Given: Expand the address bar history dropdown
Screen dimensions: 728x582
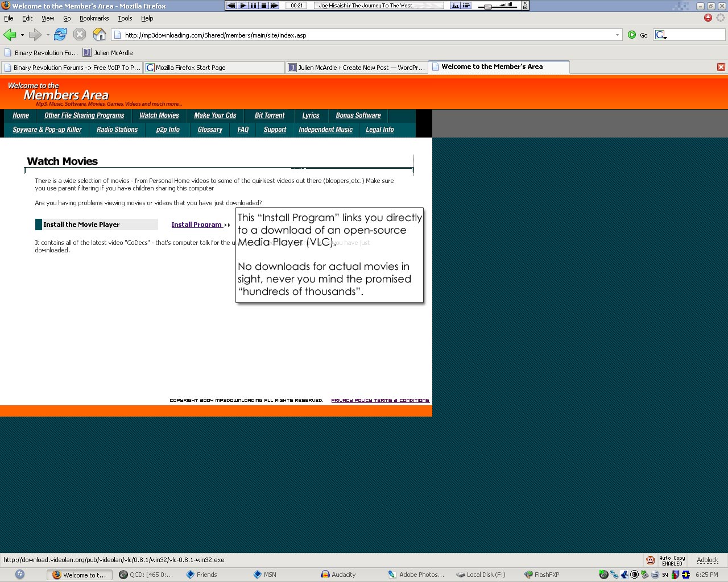Looking at the screenshot, I should pyautogui.click(x=617, y=35).
